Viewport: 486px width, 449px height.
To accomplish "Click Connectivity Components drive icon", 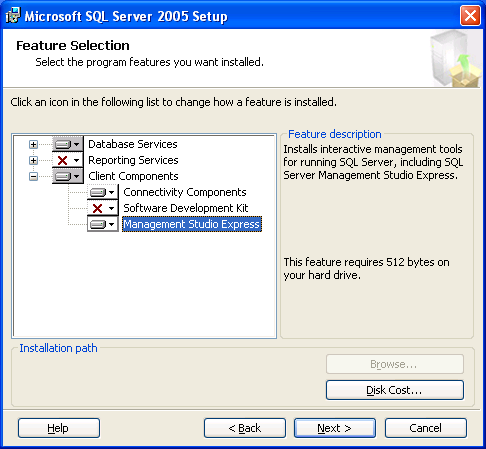I will point(103,192).
